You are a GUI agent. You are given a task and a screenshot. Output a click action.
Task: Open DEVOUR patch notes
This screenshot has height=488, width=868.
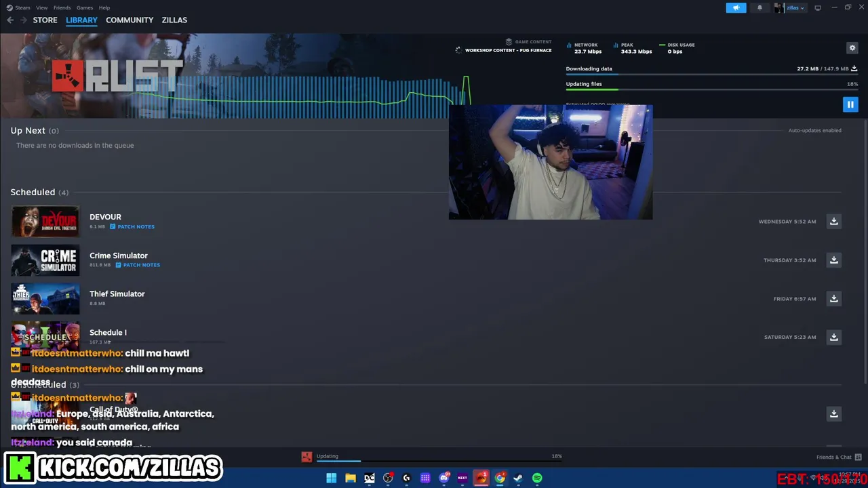pos(132,226)
